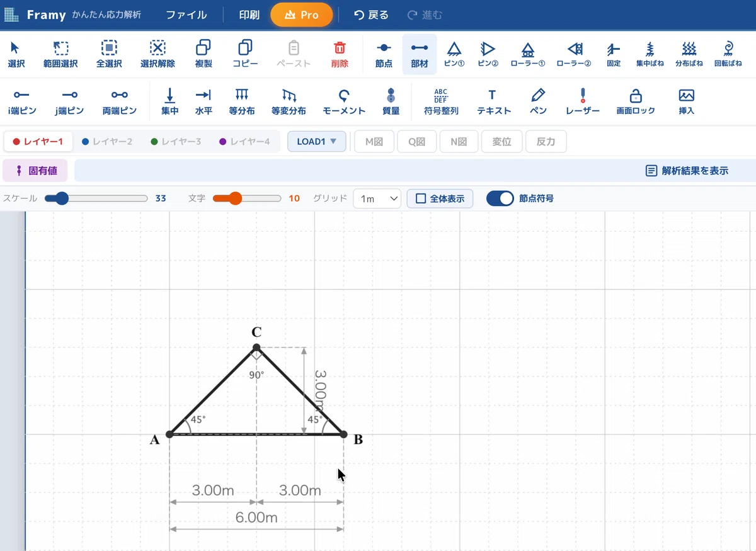Choose the ローラー① roller support icon
756x551 pixels.
coord(528,54)
